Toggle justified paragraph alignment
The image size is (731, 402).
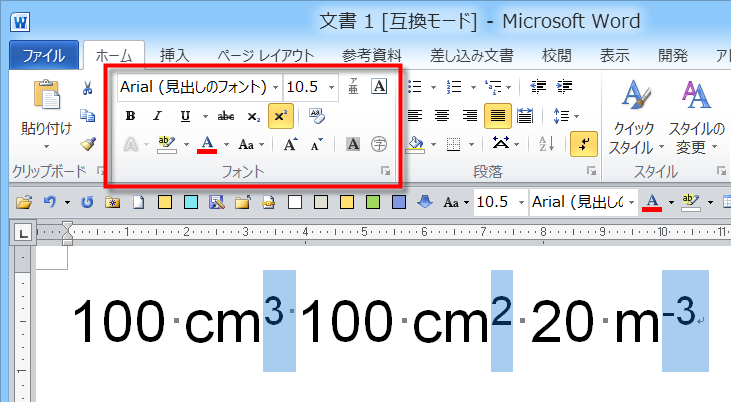point(496,116)
